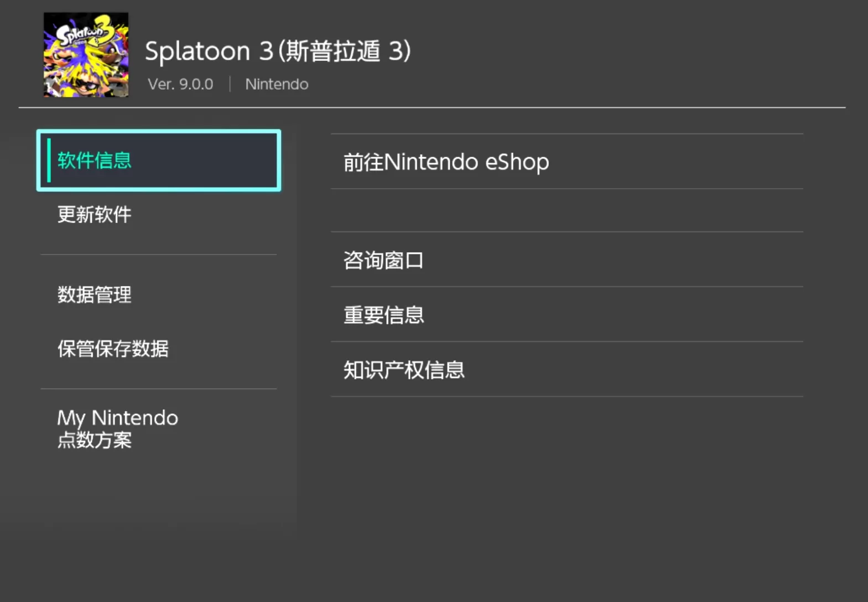Click the Splatoon 3 game cover thumbnail
This screenshot has height=602, width=868.
tap(86, 55)
